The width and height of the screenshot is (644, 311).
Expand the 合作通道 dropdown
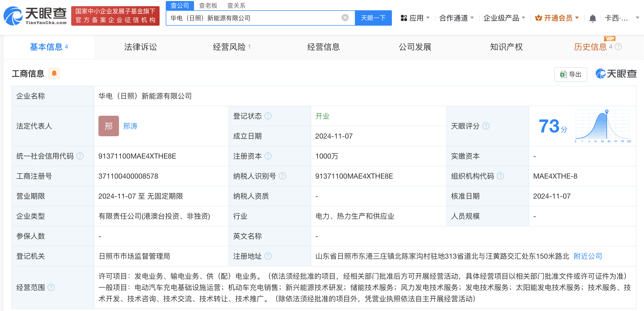pos(456,18)
